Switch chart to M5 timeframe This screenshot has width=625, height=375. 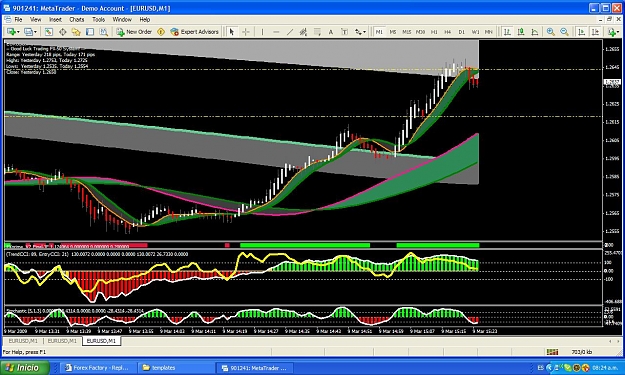coord(393,32)
